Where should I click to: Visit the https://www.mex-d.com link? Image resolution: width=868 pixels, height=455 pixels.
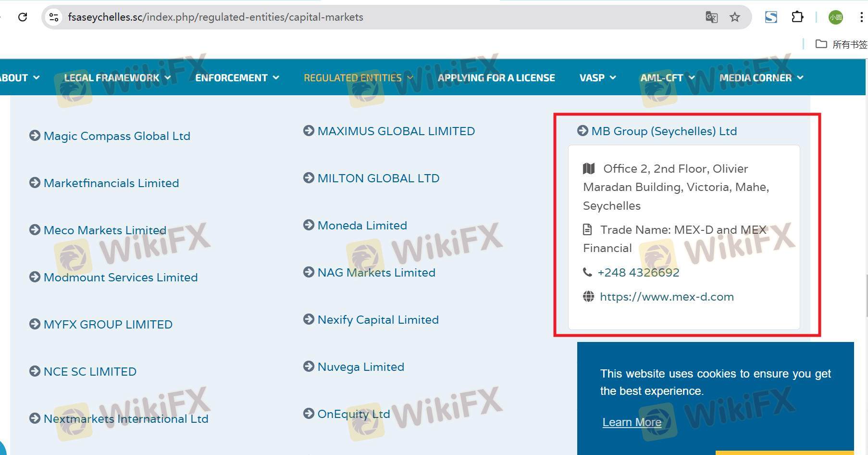(x=667, y=297)
